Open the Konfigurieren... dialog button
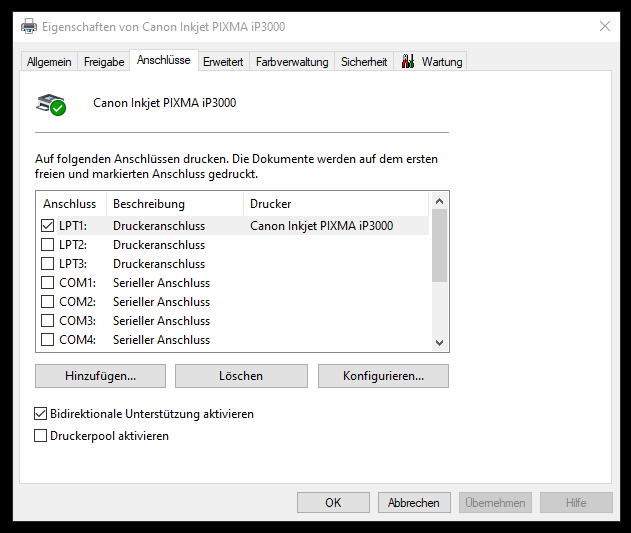Image resolution: width=631 pixels, height=533 pixels. (x=383, y=376)
